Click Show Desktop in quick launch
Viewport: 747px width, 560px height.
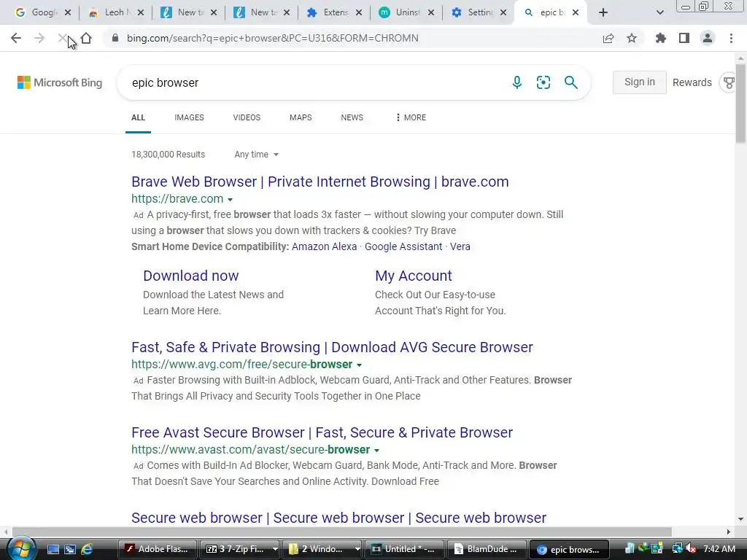[53, 549]
